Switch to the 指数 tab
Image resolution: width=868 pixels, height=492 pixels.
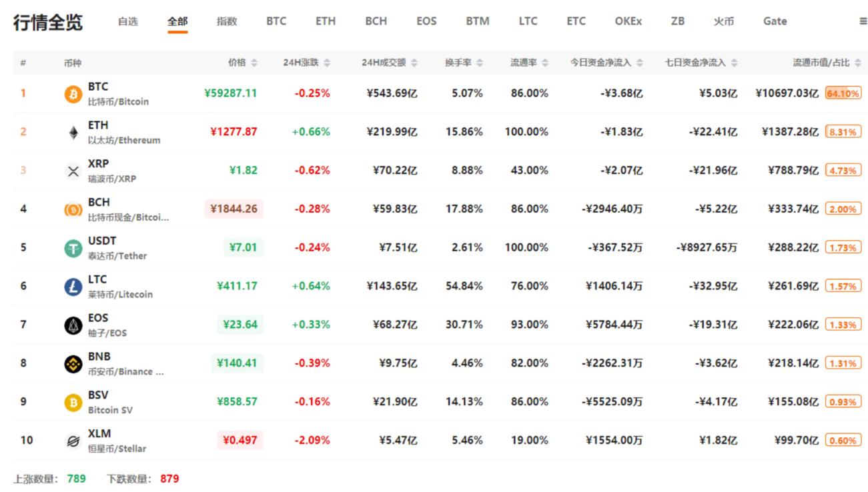(x=227, y=21)
